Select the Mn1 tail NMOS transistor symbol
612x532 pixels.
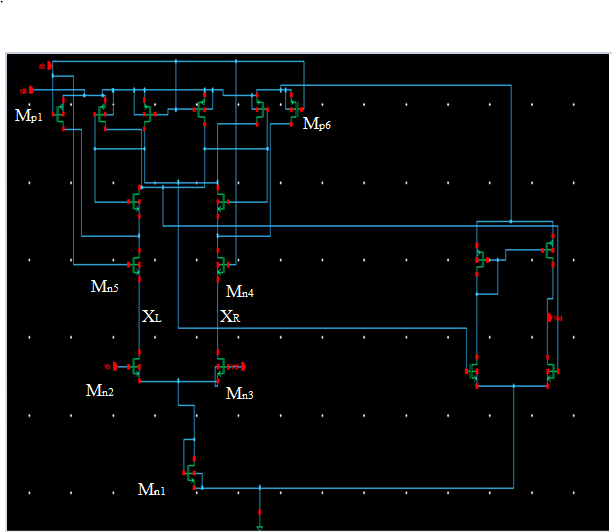pos(190,473)
